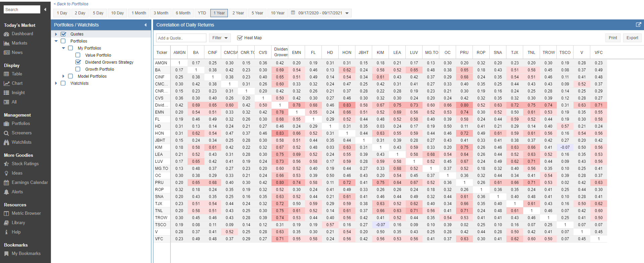Click the Ticker column header
The image size is (644, 263).
tap(162, 53)
